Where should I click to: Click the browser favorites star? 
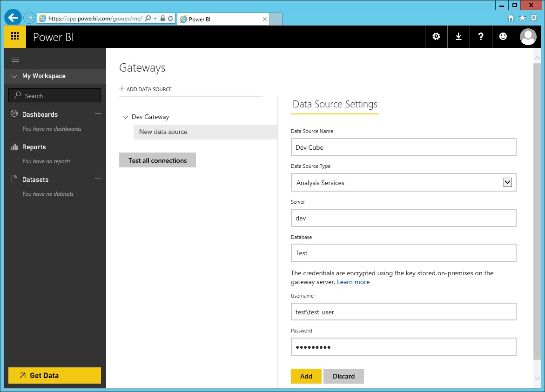point(523,18)
